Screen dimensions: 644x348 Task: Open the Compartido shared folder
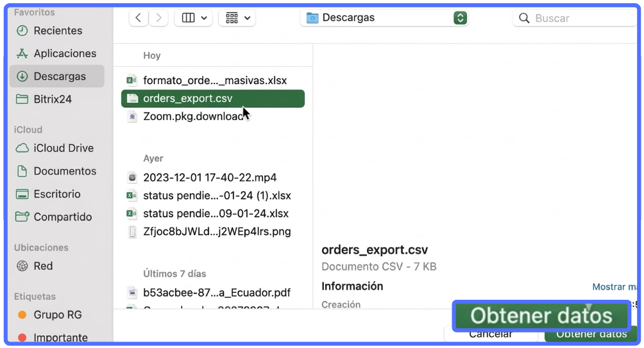tap(62, 217)
